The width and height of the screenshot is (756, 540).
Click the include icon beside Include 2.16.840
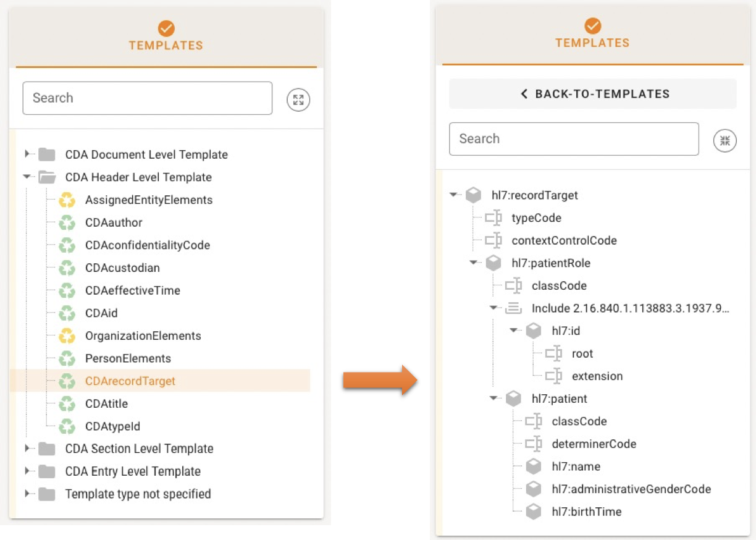tap(513, 308)
